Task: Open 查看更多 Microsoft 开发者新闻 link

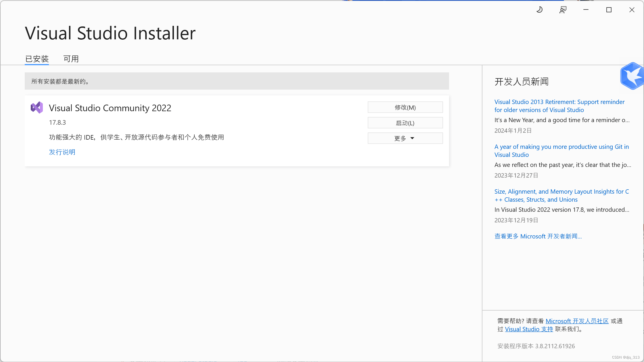Action: (x=538, y=236)
